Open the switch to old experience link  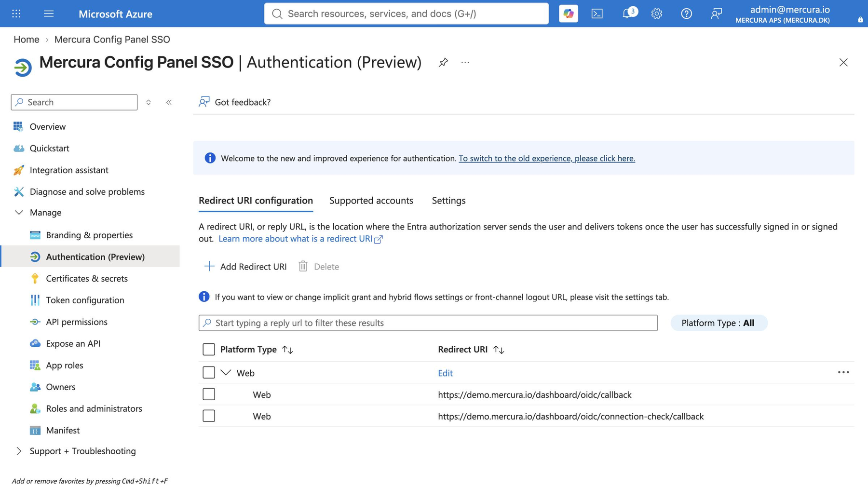(x=547, y=158)
